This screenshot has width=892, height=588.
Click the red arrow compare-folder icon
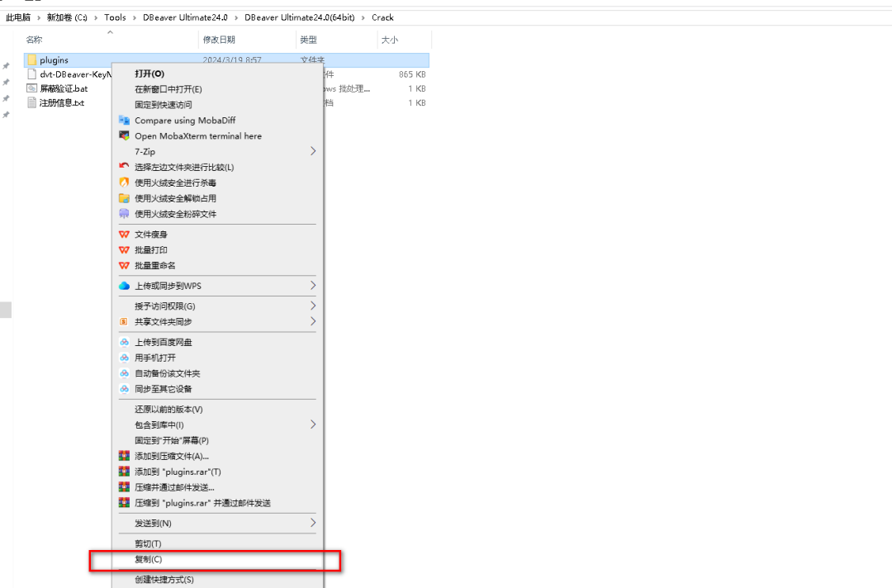(x=124, y=167)
